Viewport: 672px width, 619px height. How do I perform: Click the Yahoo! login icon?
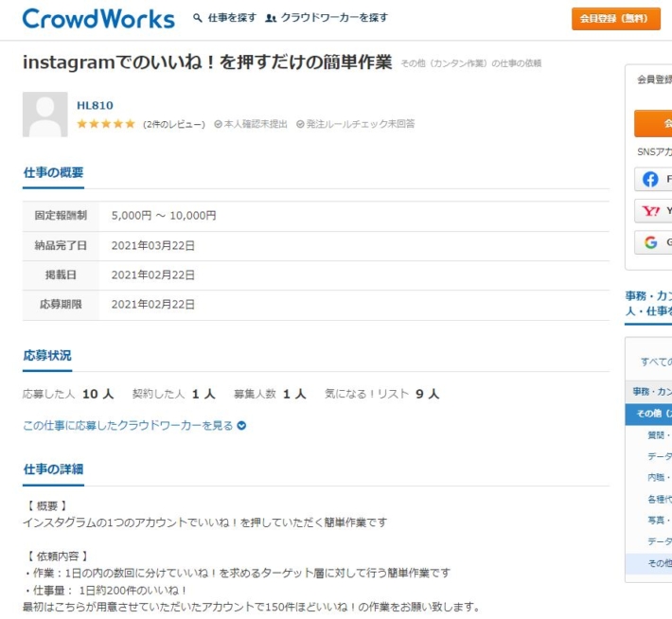pos(650,211)
